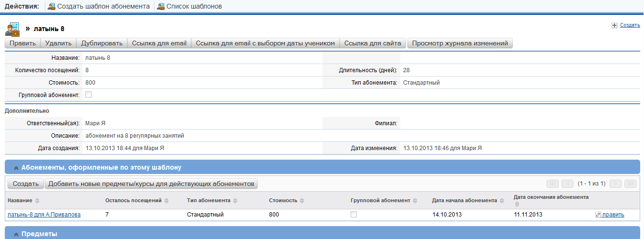Screen dimensions: 644x239
Task: Click the plus icon beside Создать
Action: (614, 25)
